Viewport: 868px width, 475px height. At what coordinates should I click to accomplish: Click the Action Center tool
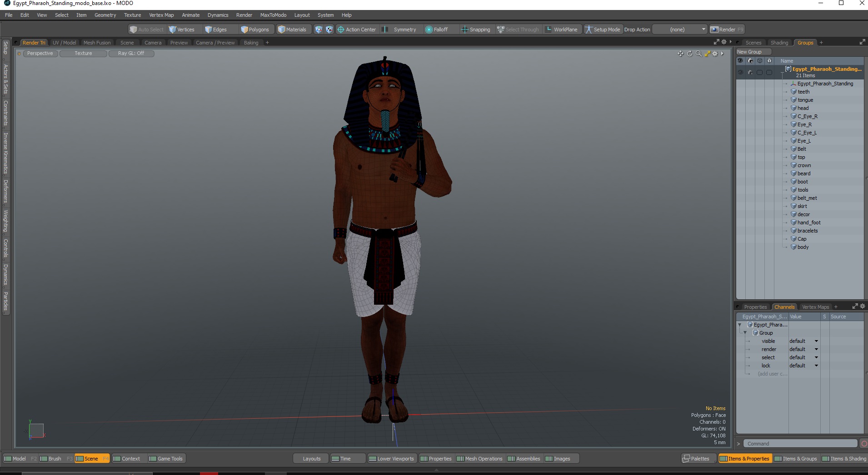pyautogui.click(x=357, y=30)
